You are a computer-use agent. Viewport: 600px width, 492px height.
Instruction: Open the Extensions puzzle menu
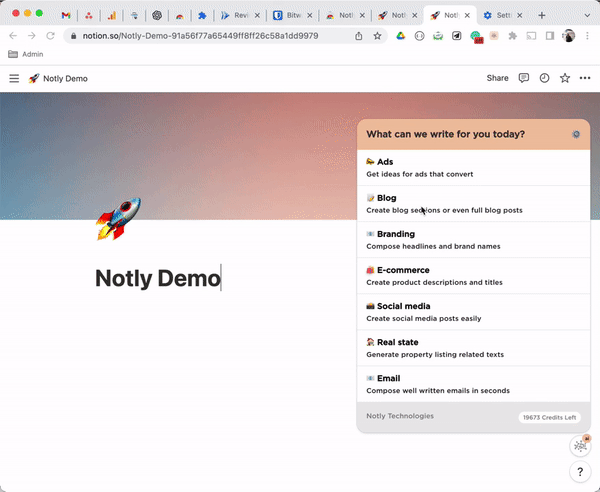pyautogui.click(x=512, y=36)
